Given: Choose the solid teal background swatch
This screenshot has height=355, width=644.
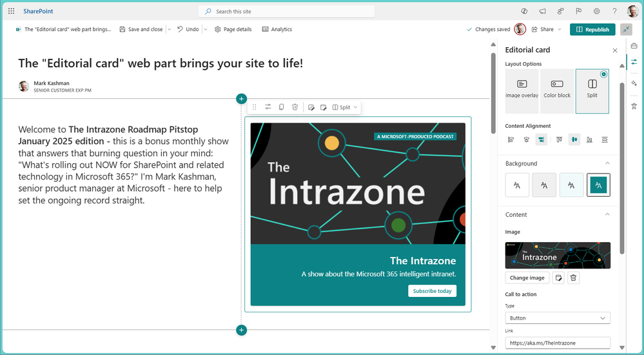Looking at the screenshot, I should (598, 185).
